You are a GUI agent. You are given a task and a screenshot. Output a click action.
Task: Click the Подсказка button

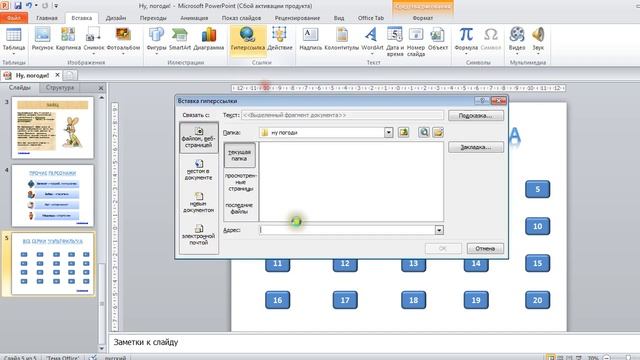(476, 116)
